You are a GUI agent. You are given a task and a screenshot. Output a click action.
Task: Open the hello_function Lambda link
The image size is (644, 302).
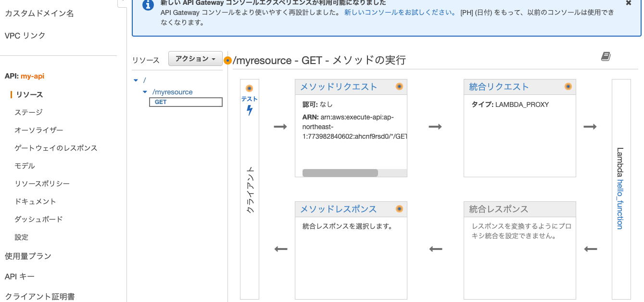(620, 204)
